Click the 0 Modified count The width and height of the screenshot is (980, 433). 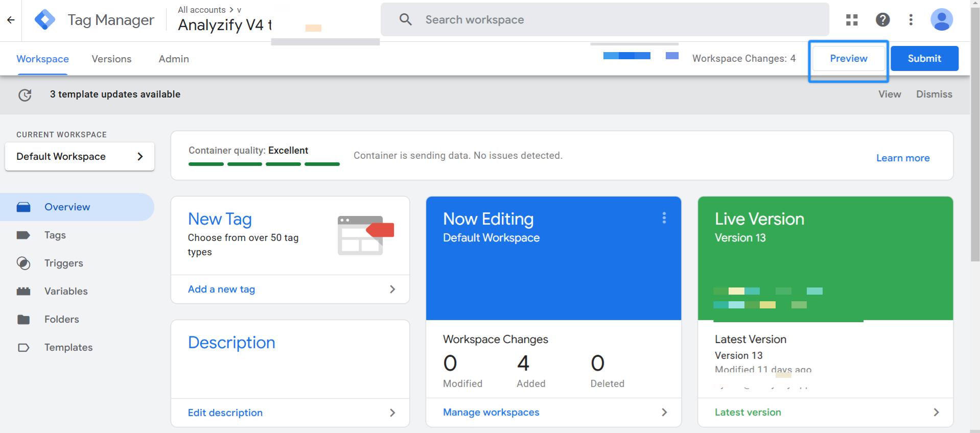coord(450,364)
